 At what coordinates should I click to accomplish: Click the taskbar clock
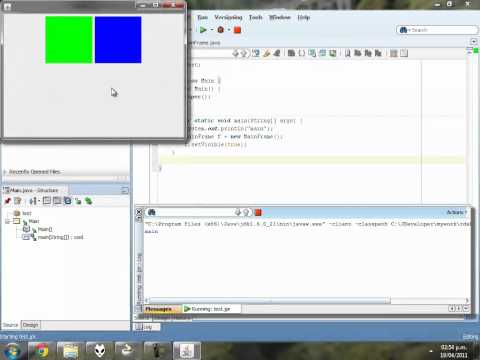453,351
